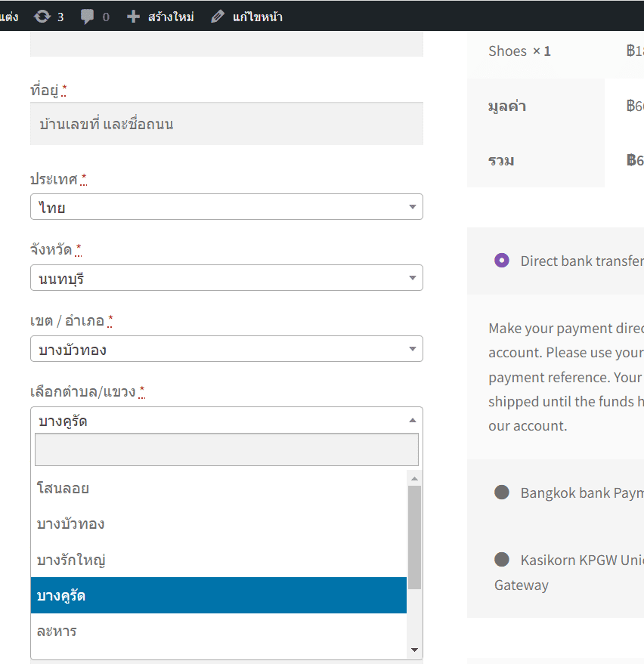Select Kasikorn KPGW payment radio button
Viewport: 644px width, 664px height.
tap(501, 560)
